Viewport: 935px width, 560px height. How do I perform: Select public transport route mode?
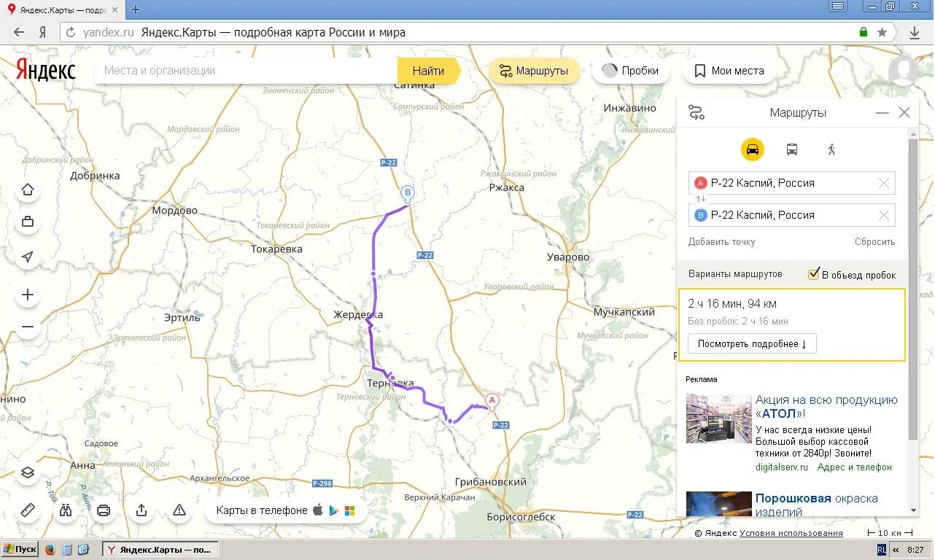[x=791, y=149]
